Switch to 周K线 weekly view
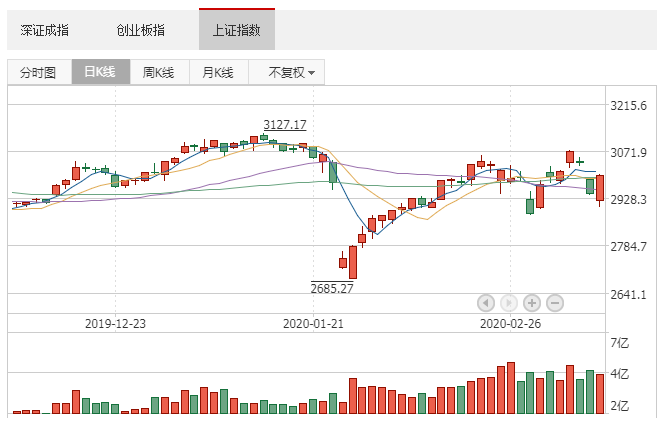The height and width of the screenshot is (438, 670). click(159, 72)
